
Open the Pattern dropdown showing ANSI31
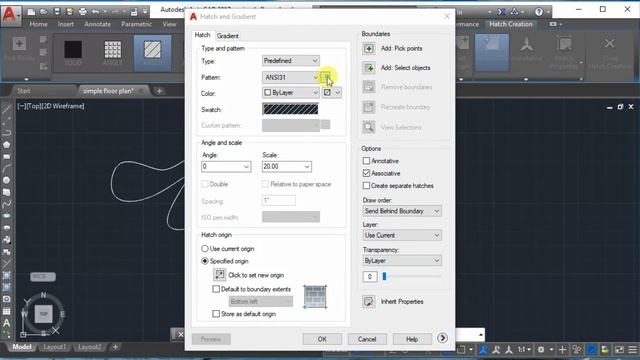tap(291, 77)
